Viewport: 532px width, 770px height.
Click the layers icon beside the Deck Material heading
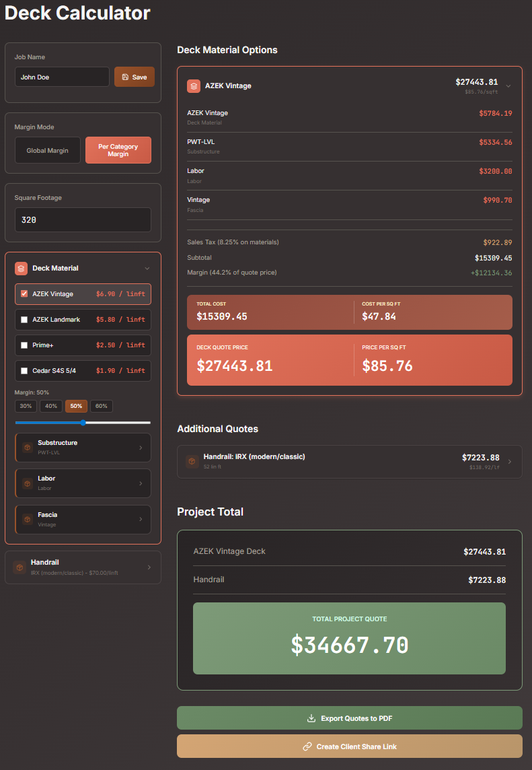21,268
